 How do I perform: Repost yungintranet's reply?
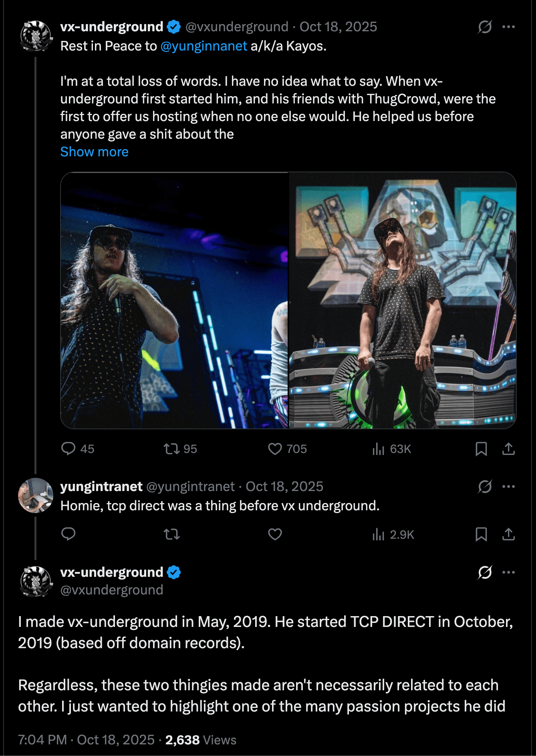pyautogui.click(x=172, y=534)
